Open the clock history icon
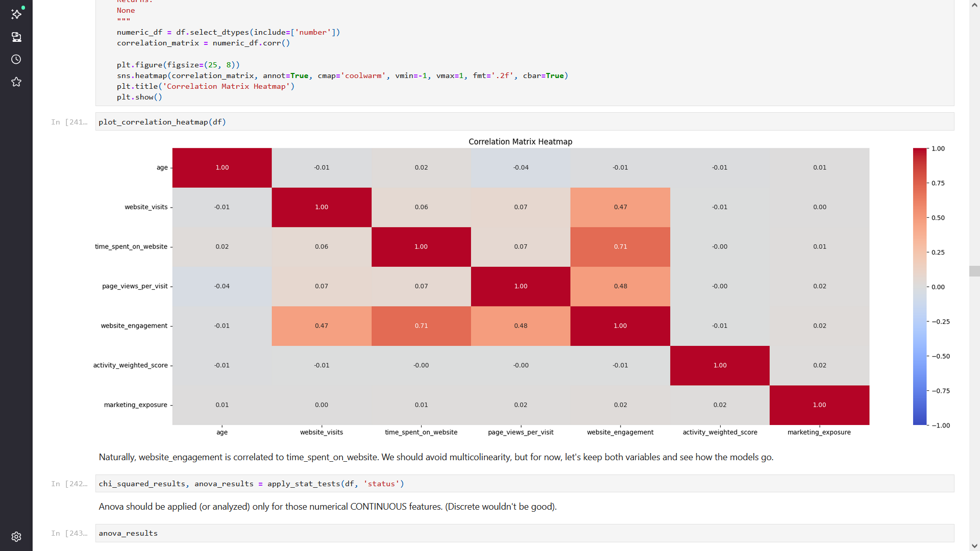Screen dimensions: 980x551 (16, 60)
